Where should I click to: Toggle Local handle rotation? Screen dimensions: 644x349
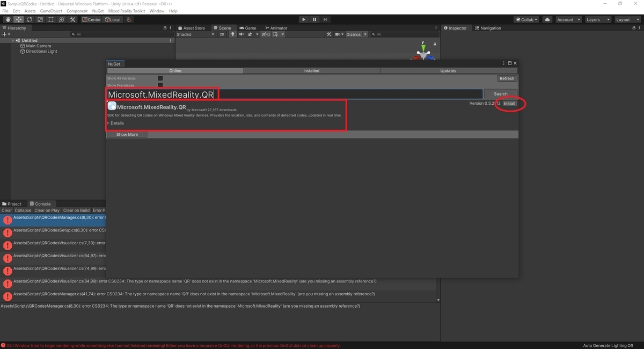113,19
